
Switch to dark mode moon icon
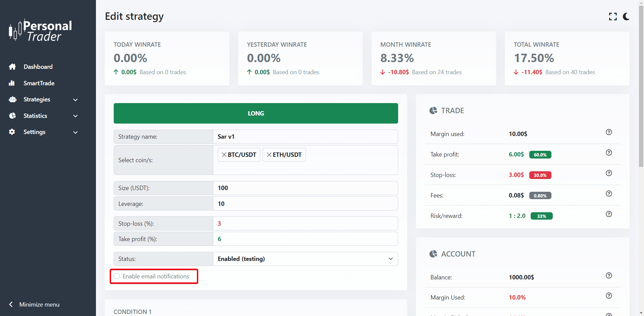pos(626,16)
